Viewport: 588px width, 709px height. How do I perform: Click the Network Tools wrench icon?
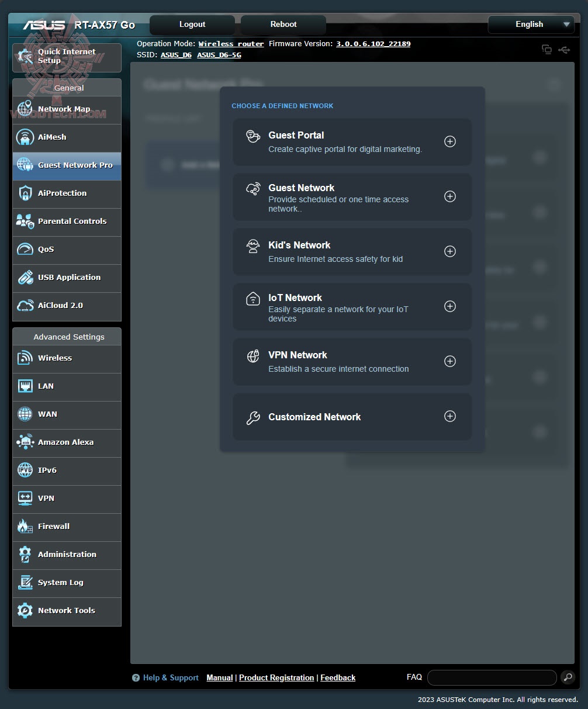[25, 611]
